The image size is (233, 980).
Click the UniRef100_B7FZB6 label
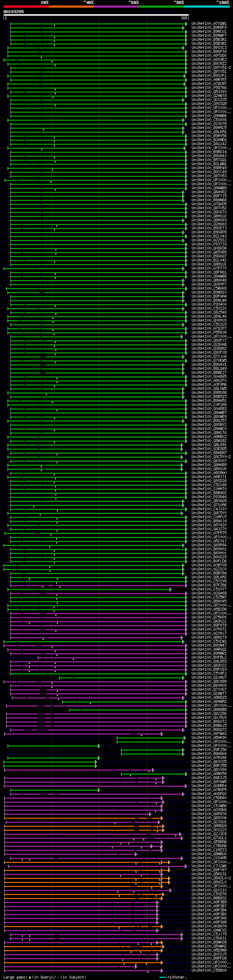[x=209, y=585]
